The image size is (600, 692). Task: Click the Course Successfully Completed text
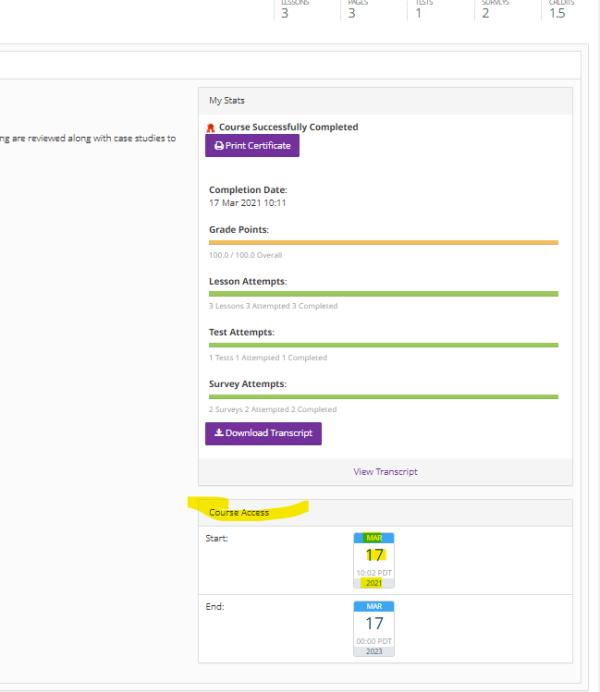pyautogui.click(x=288, y=128)
